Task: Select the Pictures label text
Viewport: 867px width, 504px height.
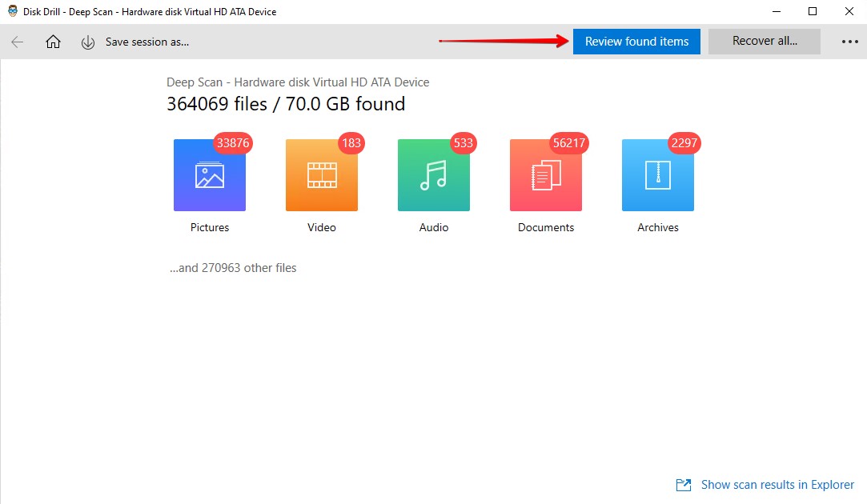Action: (210, 227)
